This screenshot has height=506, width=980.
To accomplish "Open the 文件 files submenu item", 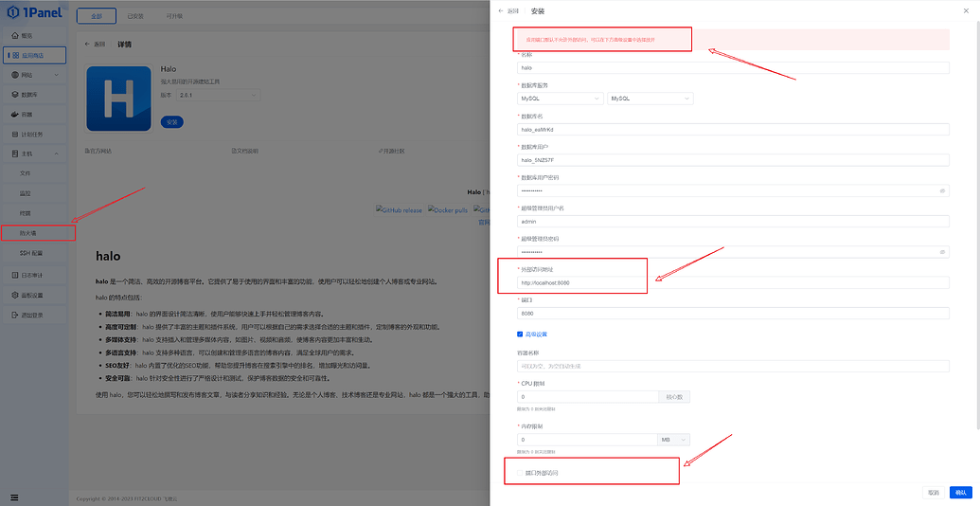I will pyautogui.click(x=34, y=173).
